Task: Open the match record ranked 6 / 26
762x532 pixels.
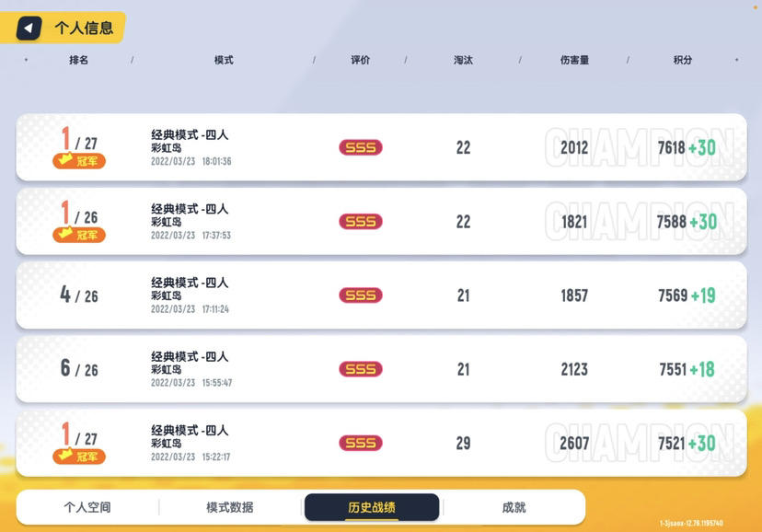Action: [382, 369]
